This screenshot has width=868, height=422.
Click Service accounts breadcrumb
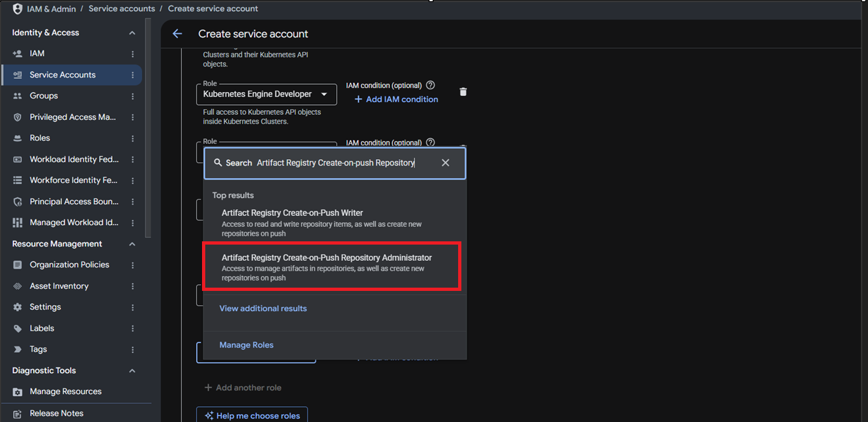pyautogui.click(x=122, y=8)
